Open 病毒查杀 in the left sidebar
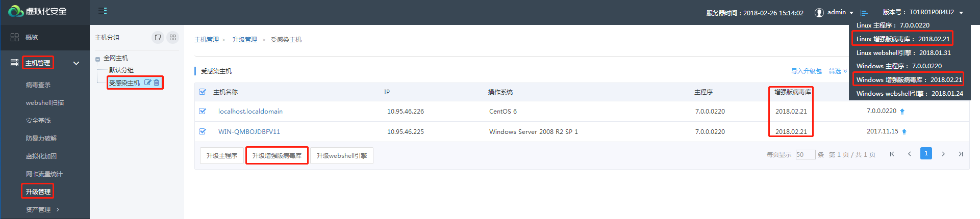 [38, 85]
